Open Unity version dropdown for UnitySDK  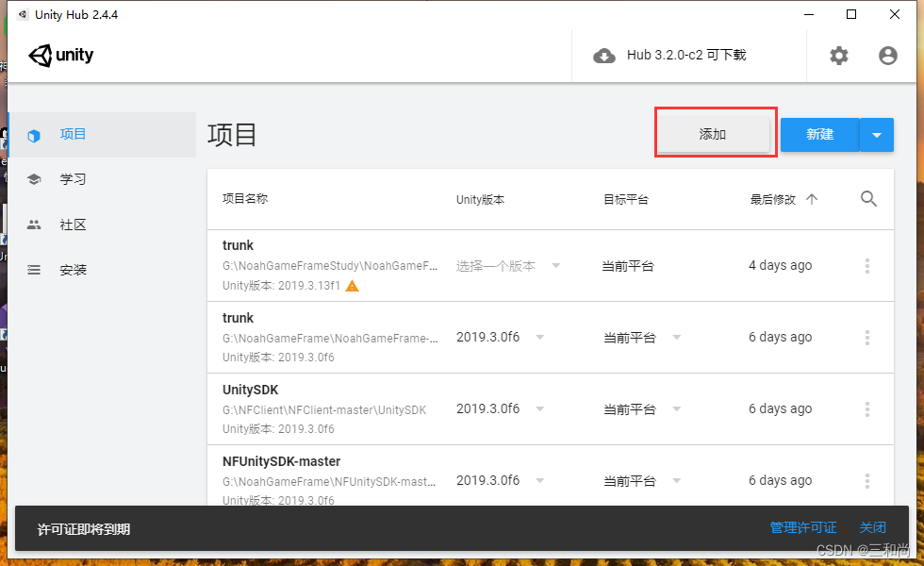click(x=500, y=409)
